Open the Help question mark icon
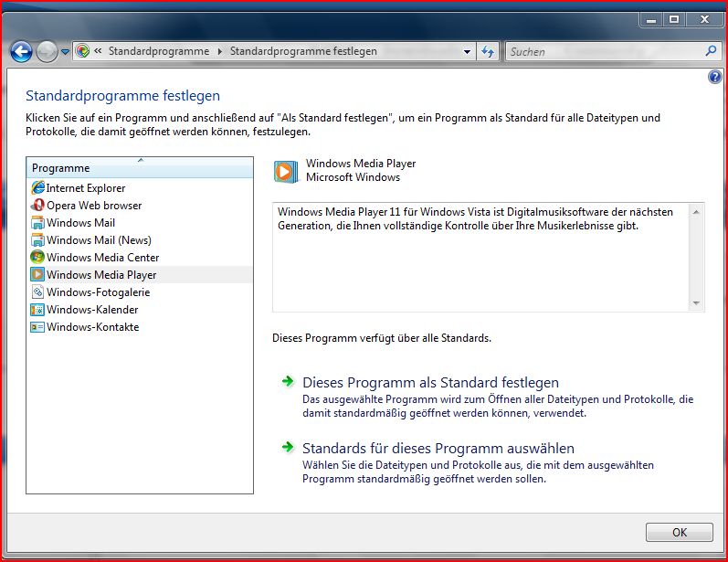728x562 pixels. (714, 77)
